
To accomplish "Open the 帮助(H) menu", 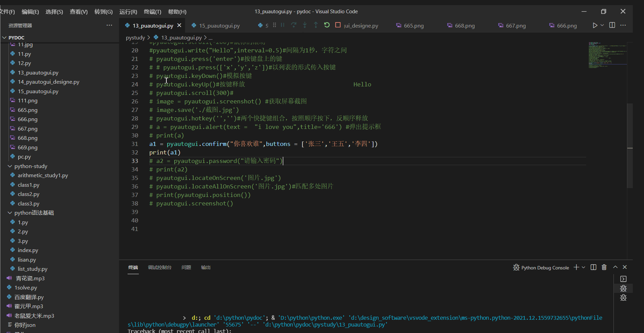I will (x=177, y=12).
